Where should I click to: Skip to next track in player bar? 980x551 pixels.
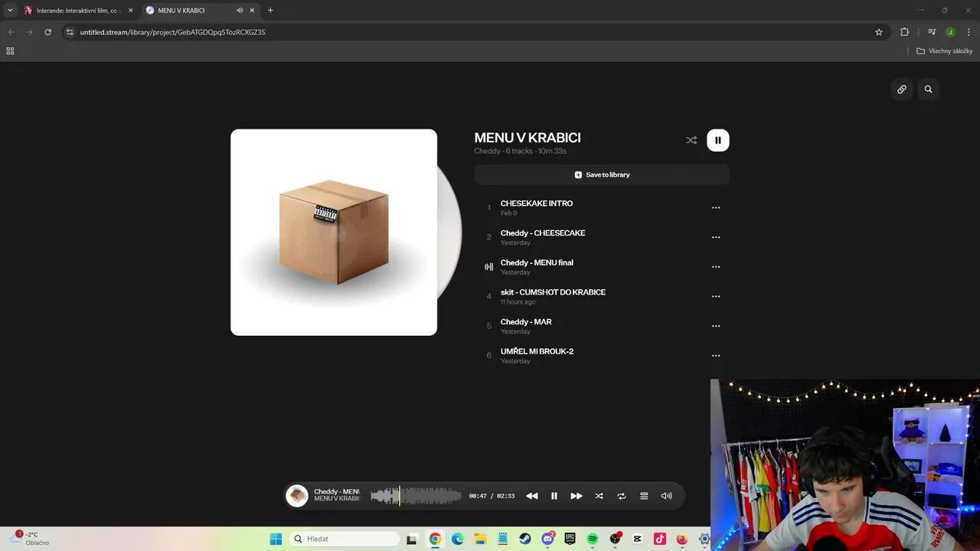click(577, 496)
